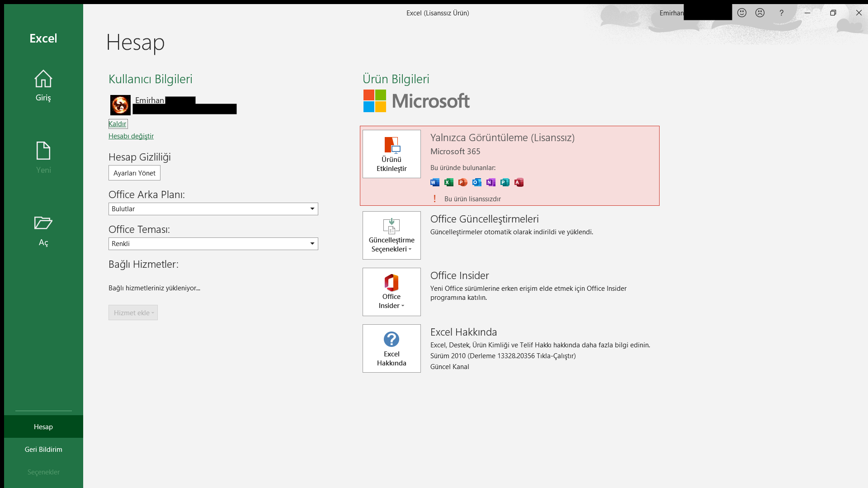Open Seçenekler in the sidebar
Screen dimensions: 868x488
[43, 472]
